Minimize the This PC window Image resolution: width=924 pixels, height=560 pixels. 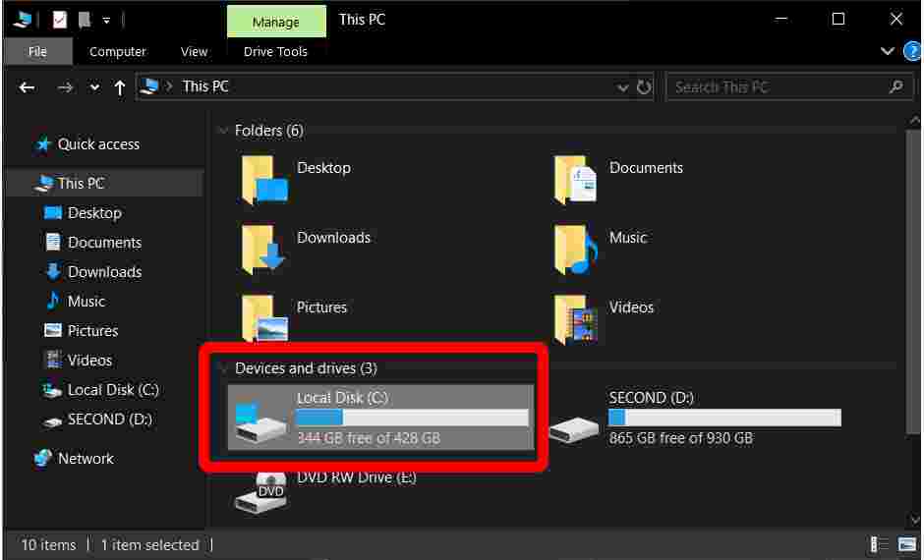coord(781,20)
